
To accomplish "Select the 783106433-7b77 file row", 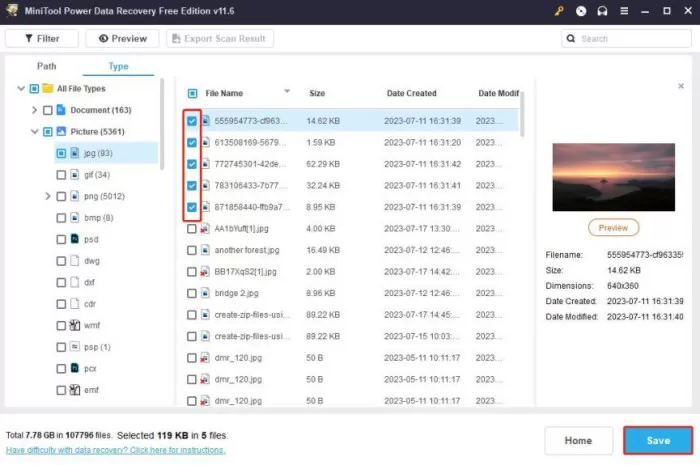I will pyautogui.click(x=350, y=185).
